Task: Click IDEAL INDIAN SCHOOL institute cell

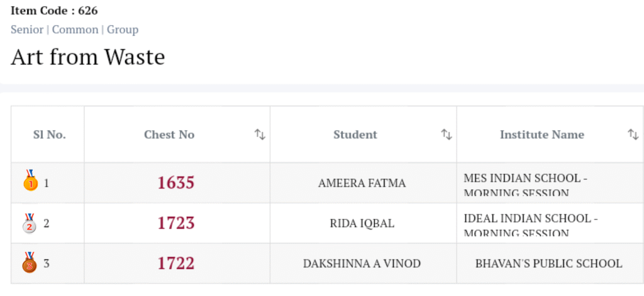Action: point(530,224)
